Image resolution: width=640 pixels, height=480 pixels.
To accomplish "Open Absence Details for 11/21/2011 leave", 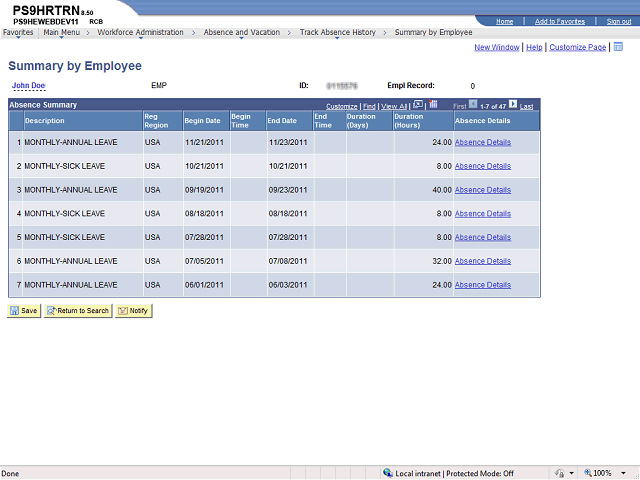I will pos(483,142).
